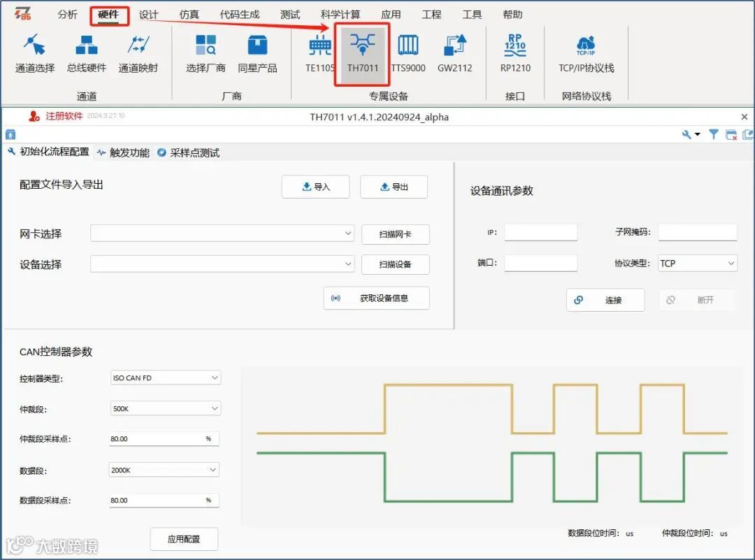755x560 pixels.
Task: Click the 导入 import button
Action: click(x=315, y=187)
